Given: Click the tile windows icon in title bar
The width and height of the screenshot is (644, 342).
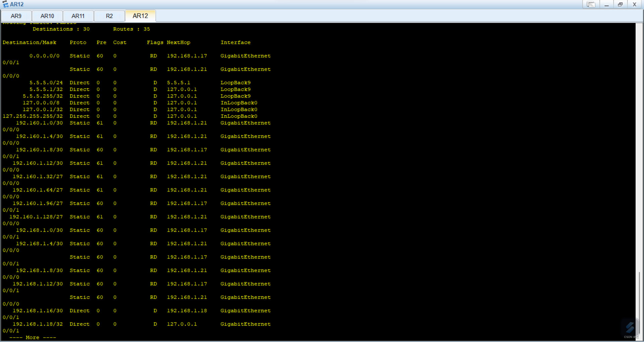Looking at the screenshot, I should (591, 4).
